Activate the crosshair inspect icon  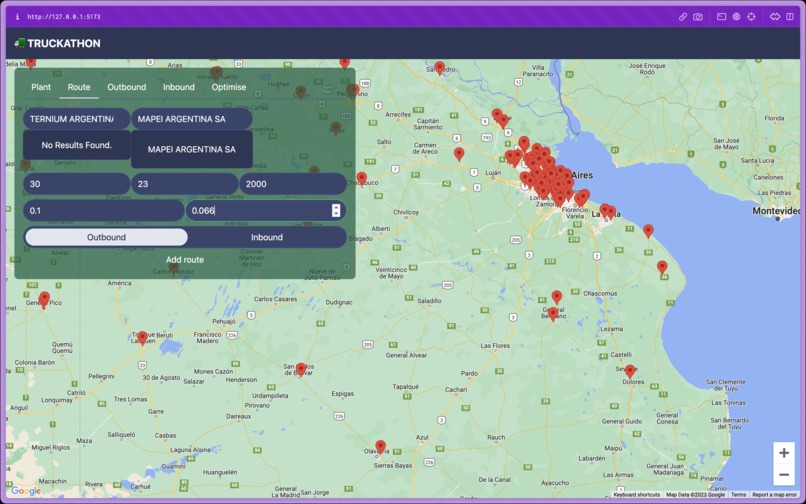pos(752,16)
